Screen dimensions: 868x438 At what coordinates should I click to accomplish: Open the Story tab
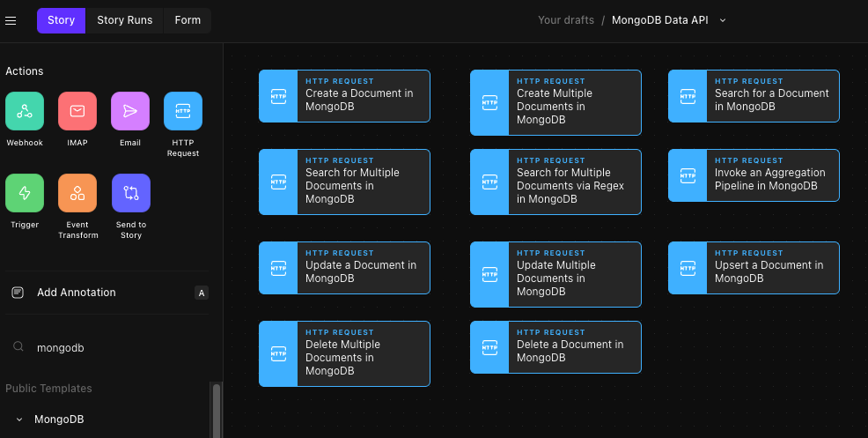(x=61, y=20)
